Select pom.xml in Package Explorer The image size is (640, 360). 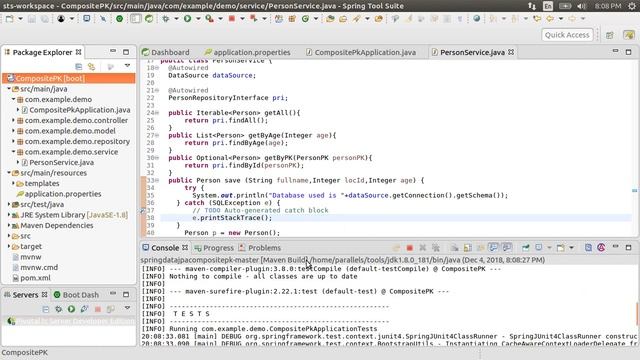(36, 278)
